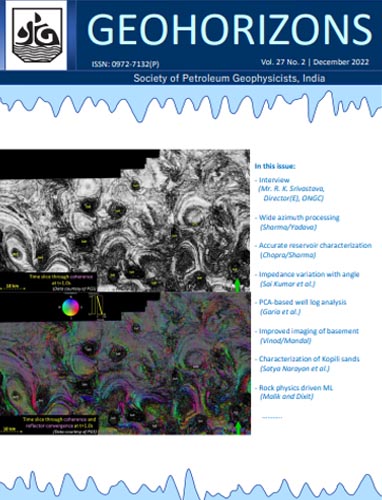382x500 pixels.
Task: Select the ISSN: 0972-7132(P) text
Action: click(126, 64)
